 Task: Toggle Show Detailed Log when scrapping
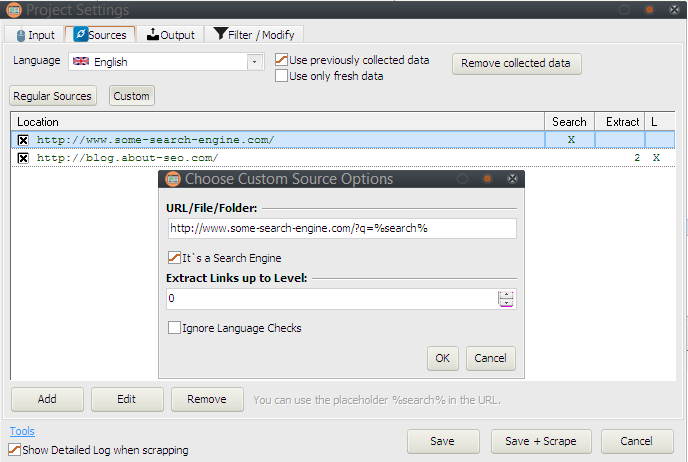[x=15, y=450]
